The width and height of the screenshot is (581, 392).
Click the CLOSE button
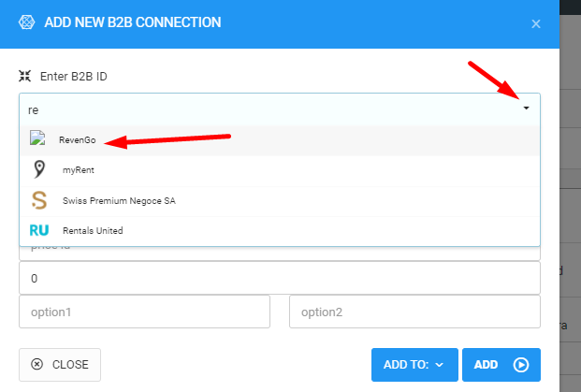pyautogui.click(x=60, y=365)
